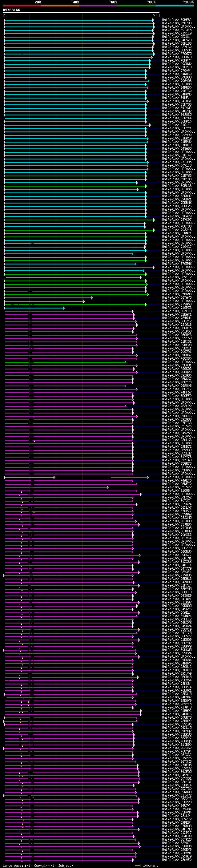Click hit label UniRef100_Q2BAF1
This screenshot has width=197, height=868.
pos(176,314)
